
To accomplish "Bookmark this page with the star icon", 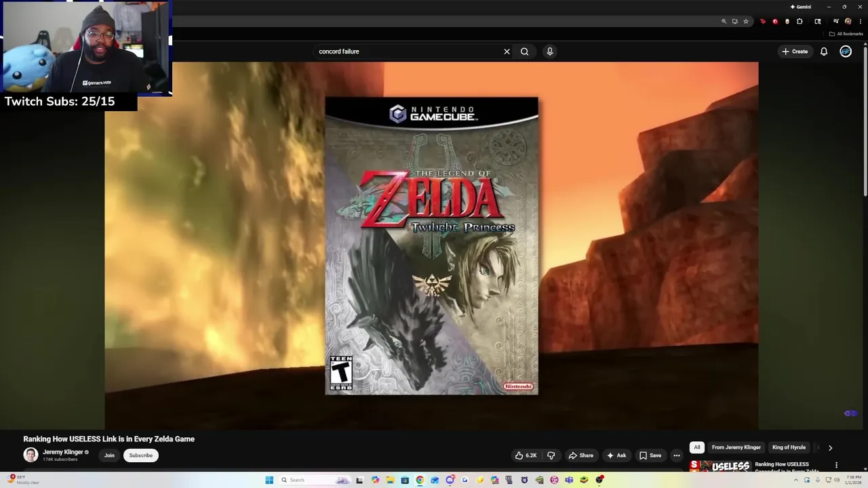I will tap(746, 22).
